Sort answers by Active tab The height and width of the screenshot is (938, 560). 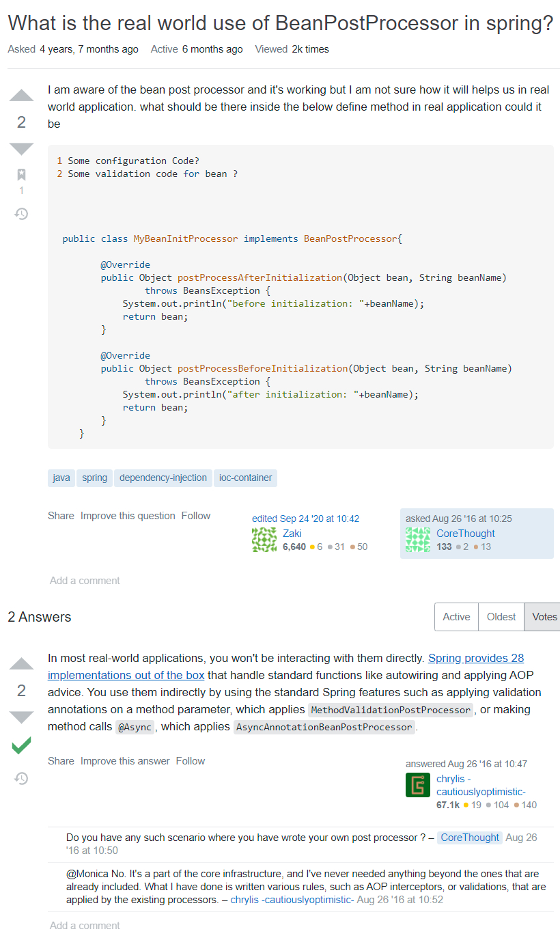(456, 617)
